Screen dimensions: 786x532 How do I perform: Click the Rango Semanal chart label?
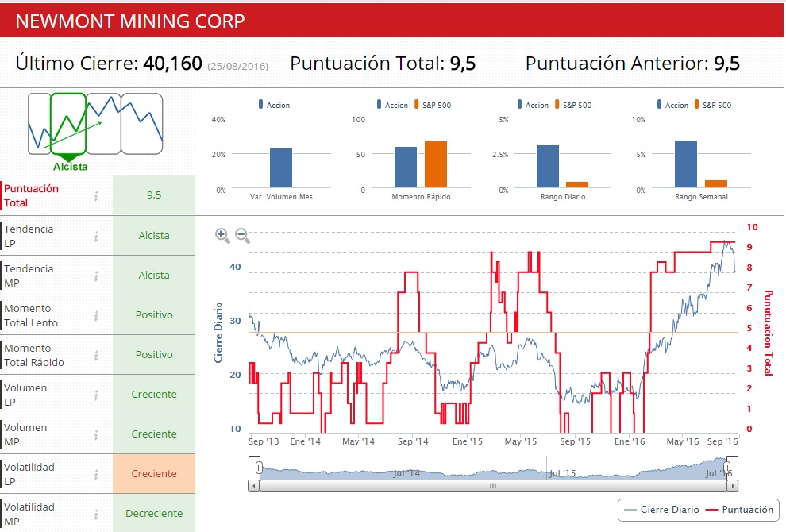[x=701, y=197]
